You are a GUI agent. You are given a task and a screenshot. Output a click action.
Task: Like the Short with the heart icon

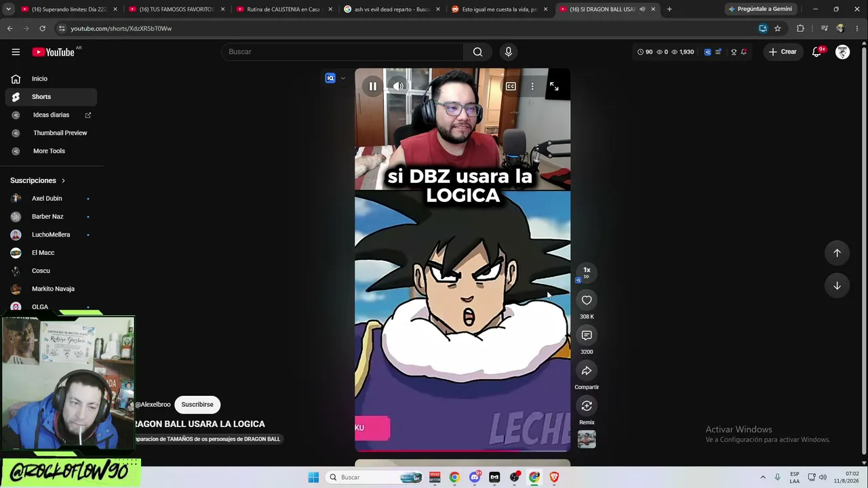pyautogui.click(x=587, y=300)
